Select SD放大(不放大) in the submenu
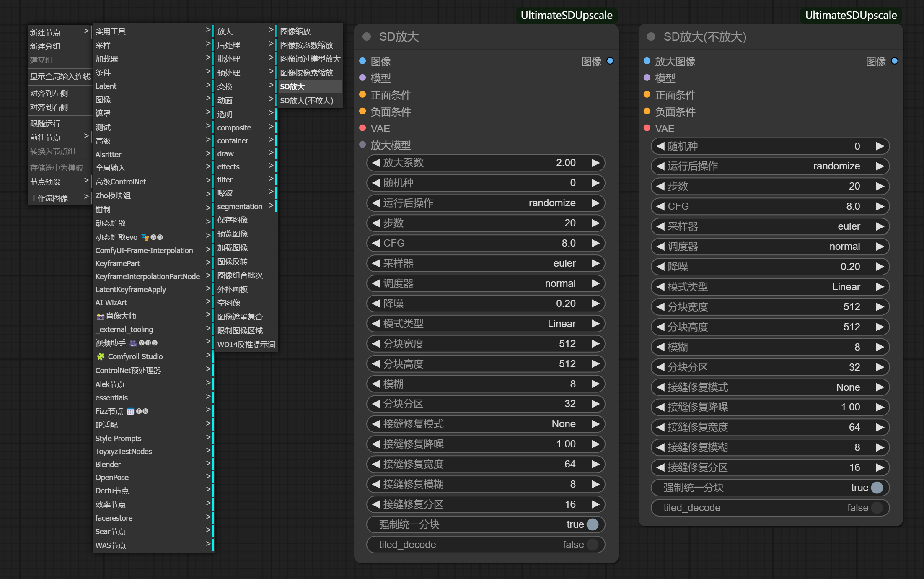924x579 pixels. [310, 101]
